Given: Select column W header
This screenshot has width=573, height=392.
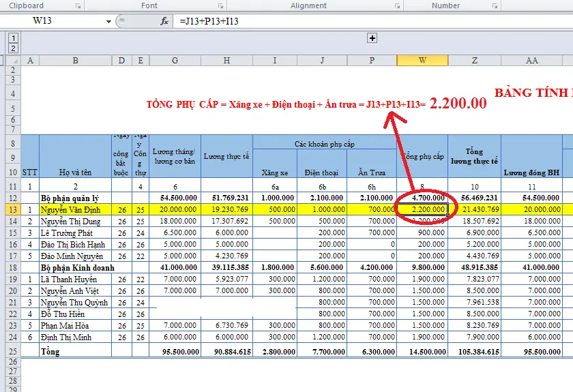Looking at the screenshot, I should (x=422, y=60).
